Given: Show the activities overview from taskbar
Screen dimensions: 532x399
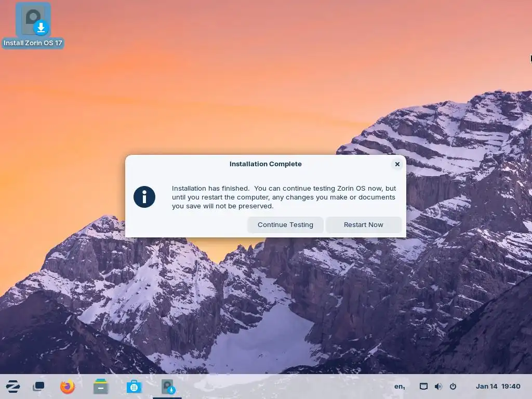Looking at the screenshot, I should click(x=38, y=387).
